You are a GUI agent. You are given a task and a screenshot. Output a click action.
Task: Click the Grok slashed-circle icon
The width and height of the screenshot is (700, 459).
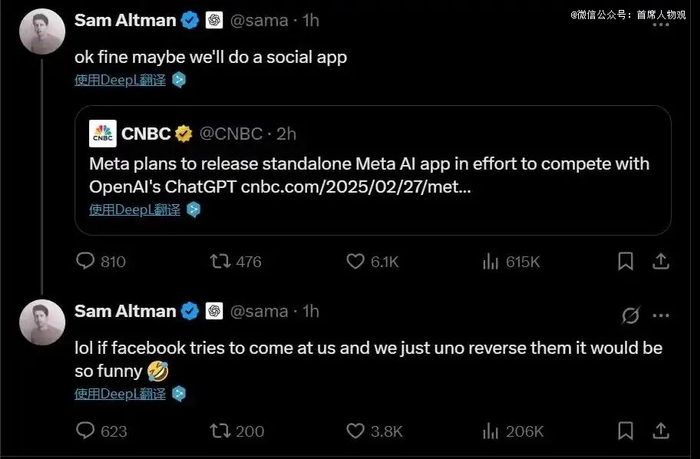(630, 316)
